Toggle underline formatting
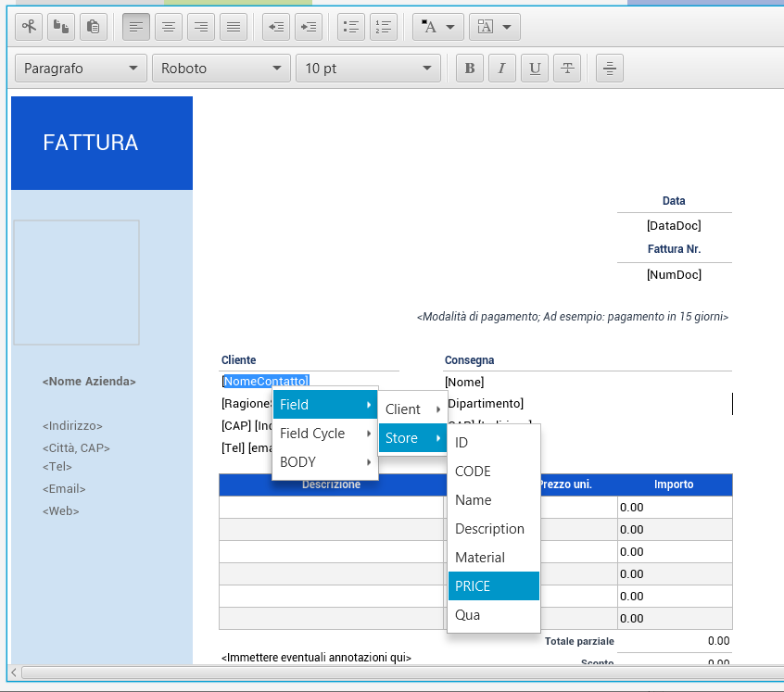This screenshot has width=784, height=692. (x=534, y=69)
